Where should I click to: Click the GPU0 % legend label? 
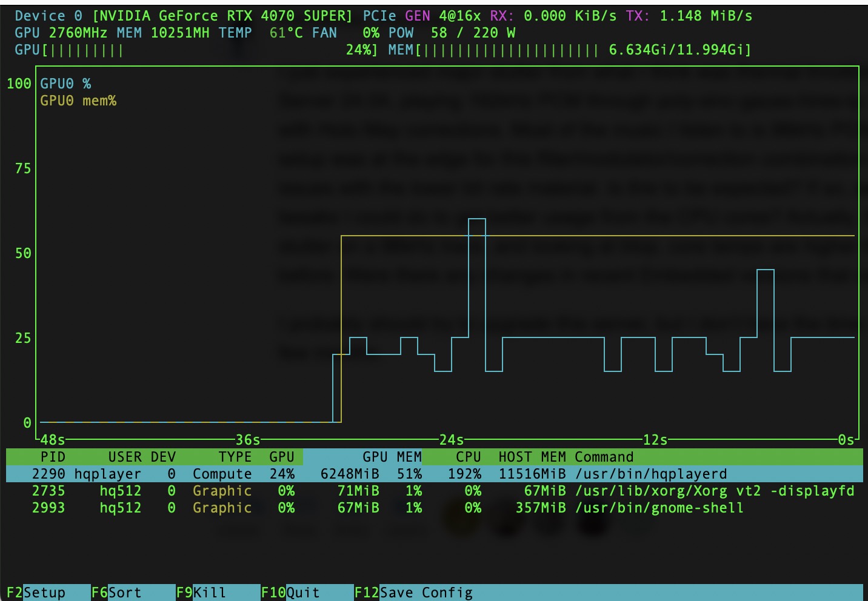(x=65, y=84)
